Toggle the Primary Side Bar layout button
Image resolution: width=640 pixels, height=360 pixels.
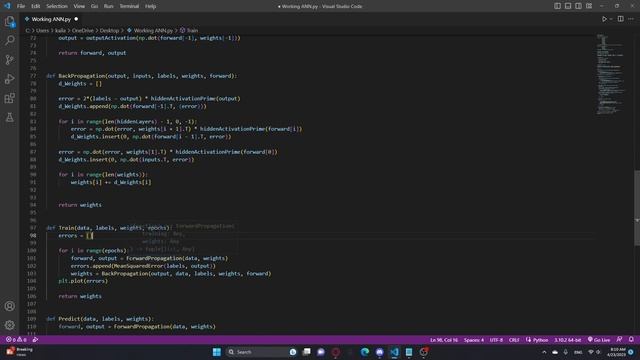point(558,6)
